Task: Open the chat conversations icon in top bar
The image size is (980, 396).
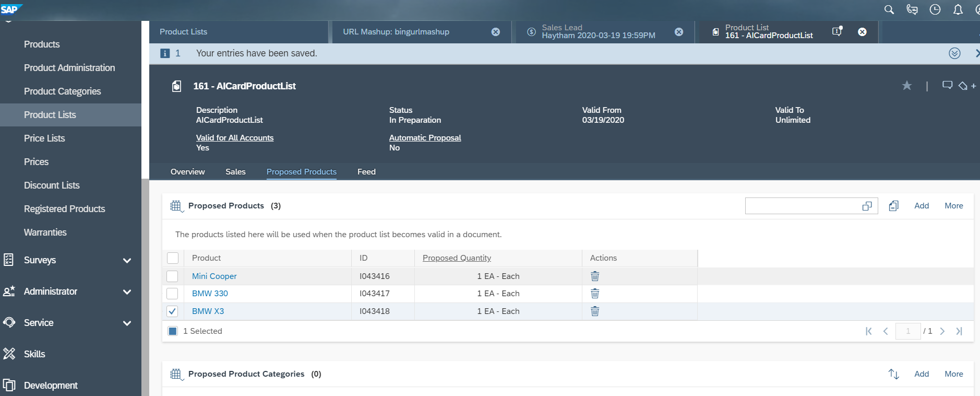Action: [x=912, y=9]
